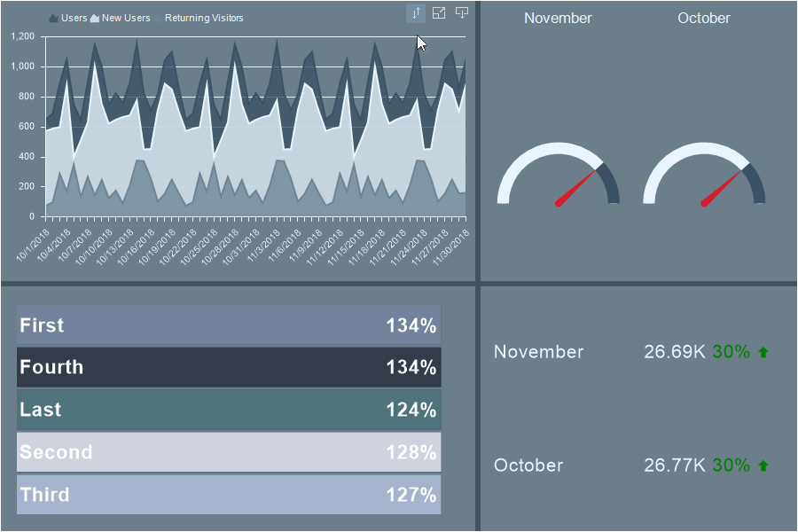Click October's green up-arrow indicator

click(x=763, y=466)
